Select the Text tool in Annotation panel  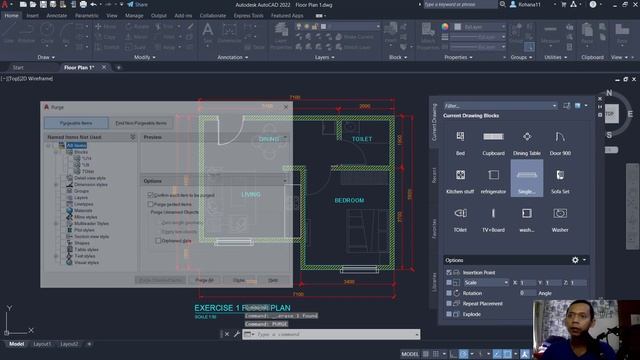point(207,33)
